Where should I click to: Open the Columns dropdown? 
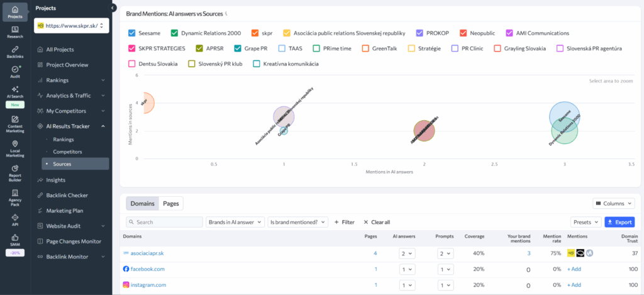614,203
